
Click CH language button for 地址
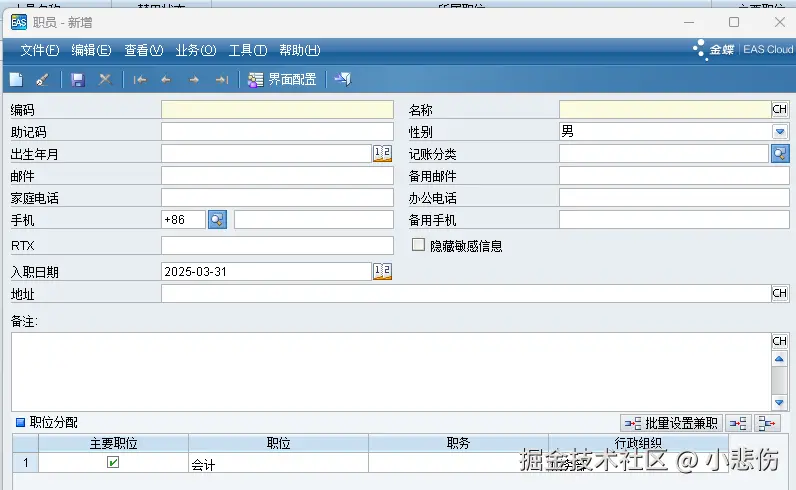coord(780,293)
